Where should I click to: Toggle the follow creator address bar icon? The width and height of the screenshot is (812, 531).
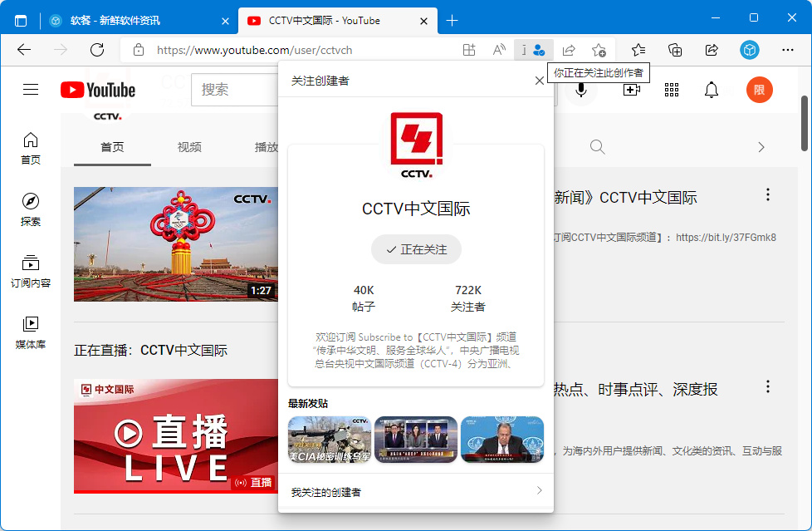coord(539,50)
